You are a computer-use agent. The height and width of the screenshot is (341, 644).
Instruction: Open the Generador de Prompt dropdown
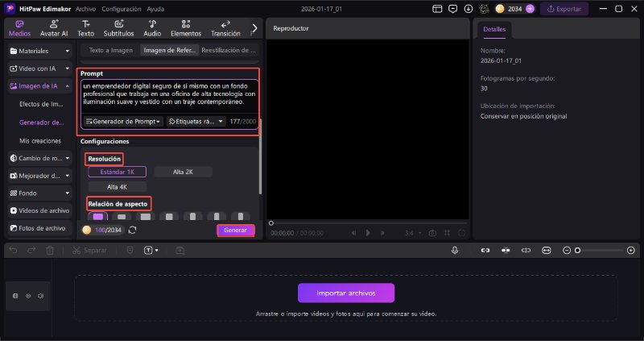(123, 121)
